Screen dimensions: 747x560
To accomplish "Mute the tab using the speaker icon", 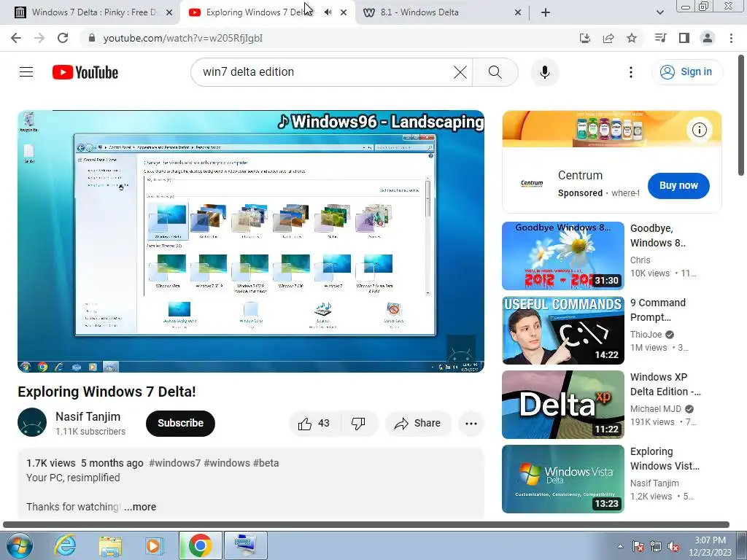I will coord(328,12).
